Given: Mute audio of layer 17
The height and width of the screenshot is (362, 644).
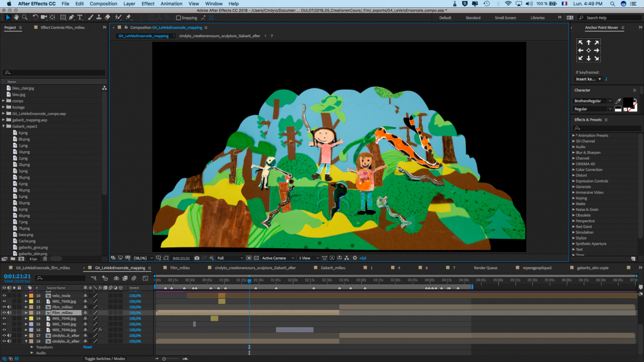Looking at the screenshot, I should [9, 336].
